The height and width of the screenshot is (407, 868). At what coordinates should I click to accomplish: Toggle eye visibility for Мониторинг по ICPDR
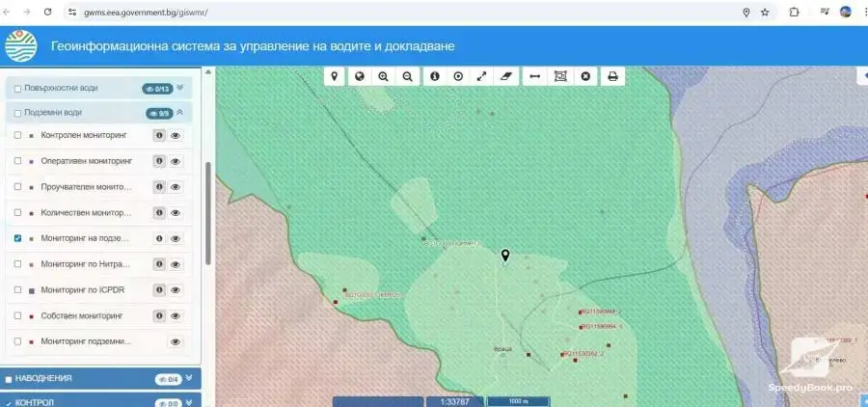point(176,289)
